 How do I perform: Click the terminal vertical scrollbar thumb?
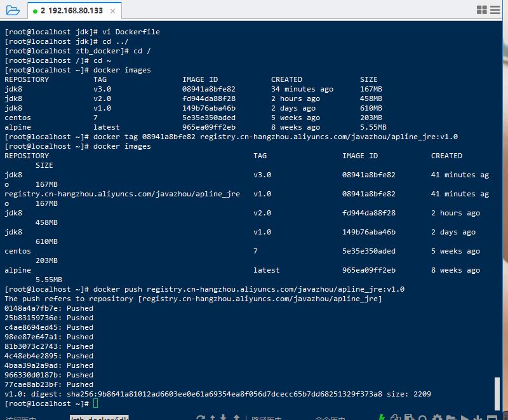497,393
